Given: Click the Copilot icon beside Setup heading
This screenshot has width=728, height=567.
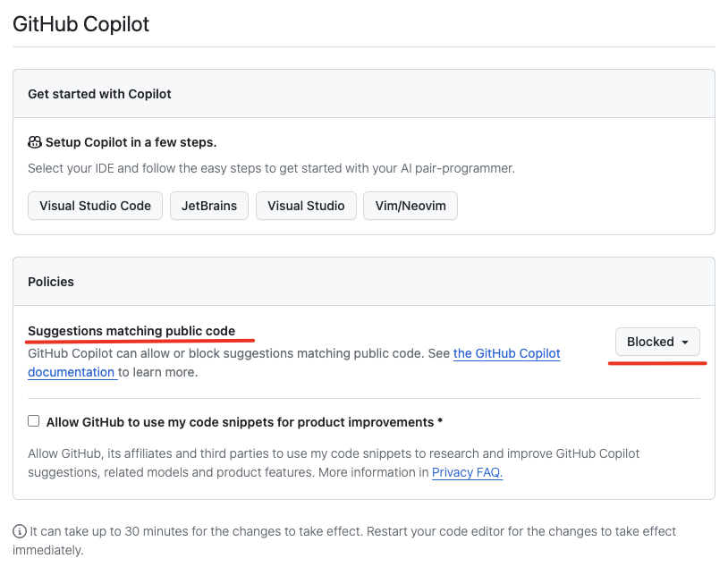Looking at the screenshot, I should tap(35, 142).
